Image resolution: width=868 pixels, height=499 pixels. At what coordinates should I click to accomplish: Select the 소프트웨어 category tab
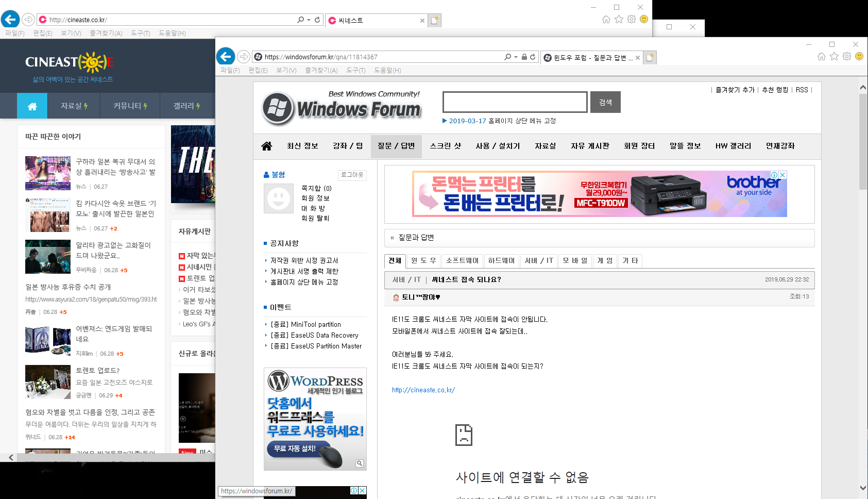tap(462, 261)
